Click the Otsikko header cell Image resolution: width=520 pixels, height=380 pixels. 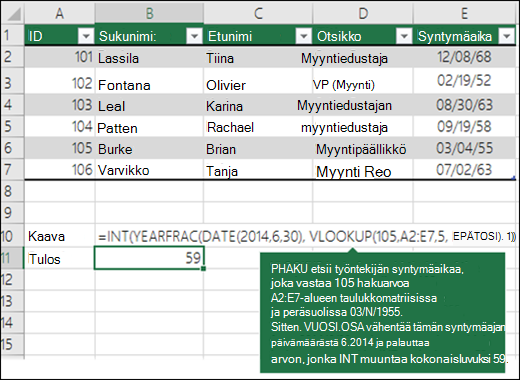(x=363, y=36)
